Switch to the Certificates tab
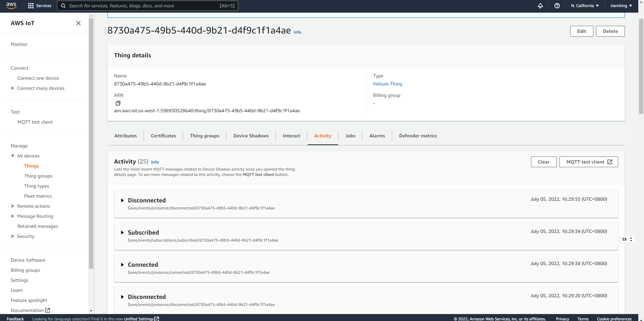Image resolution: width=644 pixels, height=321 pixels. point(163,136)
